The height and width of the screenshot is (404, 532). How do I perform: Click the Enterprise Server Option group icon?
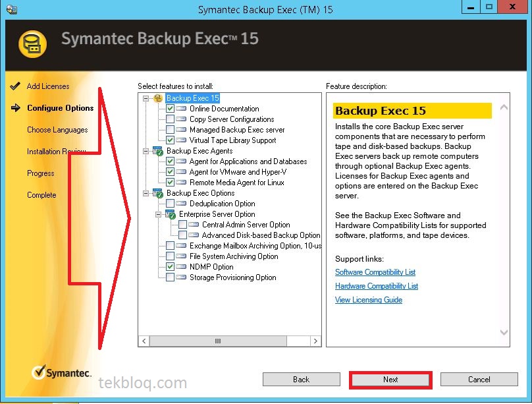click(x=171, y=214)
